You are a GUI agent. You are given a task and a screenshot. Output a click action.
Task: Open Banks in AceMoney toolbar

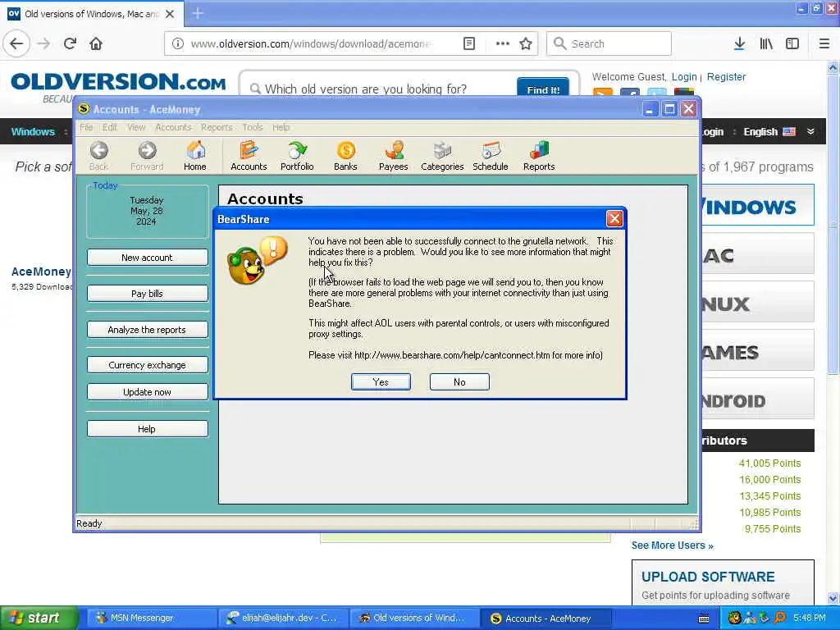click(x=345, y=156)
